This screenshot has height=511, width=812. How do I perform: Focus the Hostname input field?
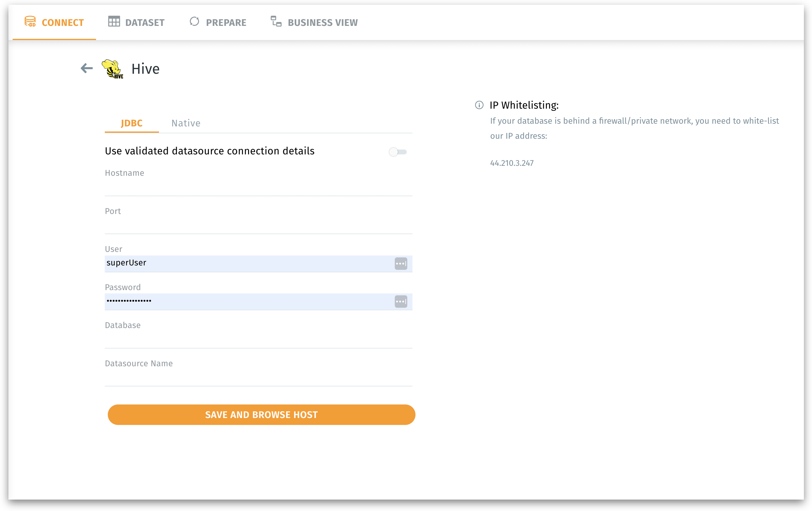[258, 187]
